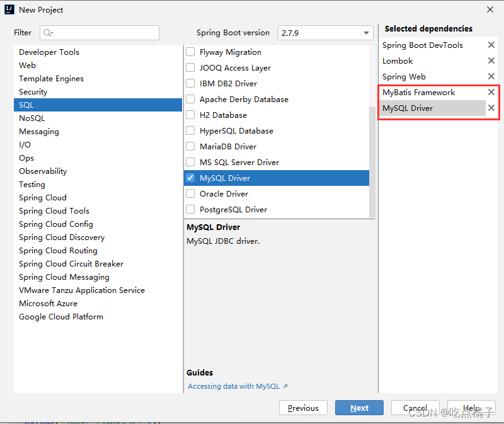This screenshot has height=424, width=504.
Task: Remove MySQL Driver from selected dependencies
Action: coord(491,108)
